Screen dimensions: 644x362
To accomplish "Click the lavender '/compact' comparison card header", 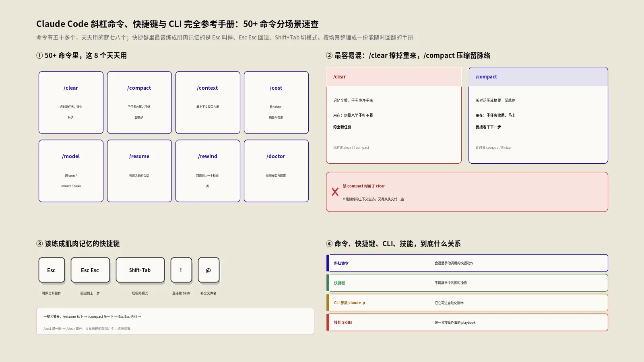I will coord(538,76).
